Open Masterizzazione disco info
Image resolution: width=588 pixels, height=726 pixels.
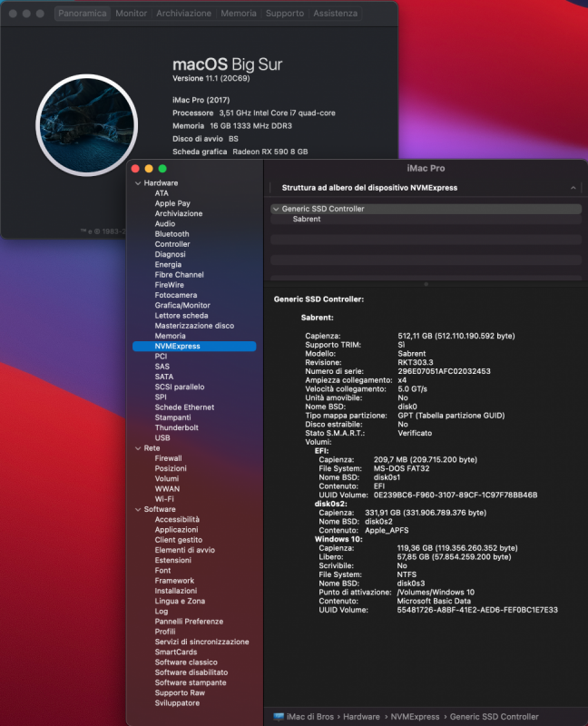pyautogui.click(x=194, y=326)
